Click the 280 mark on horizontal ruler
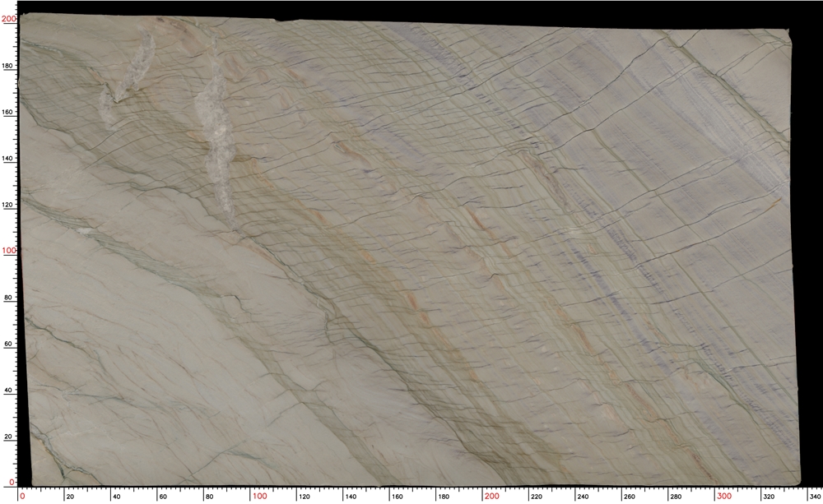Viewport: 823px width, 504px height. pos(676,496)
